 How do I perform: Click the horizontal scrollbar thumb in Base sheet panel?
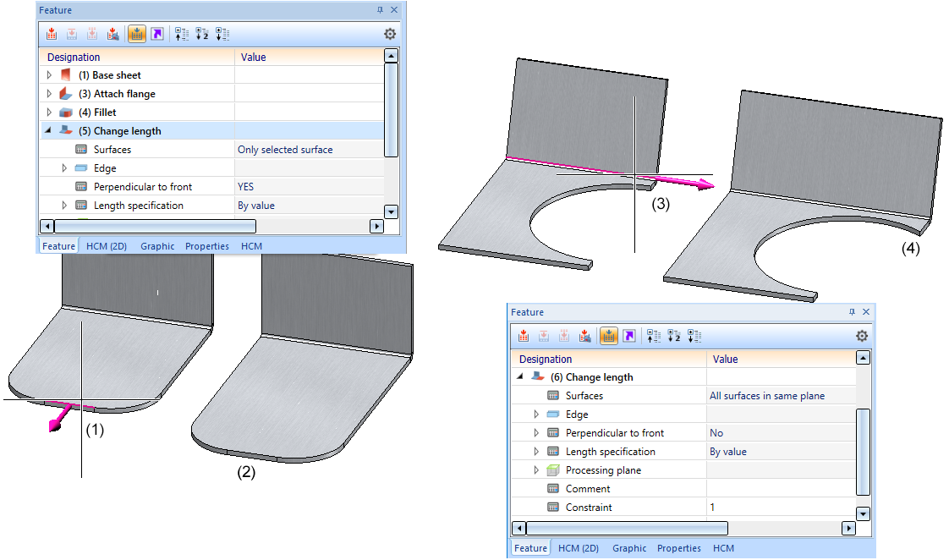tap(155, 226)
